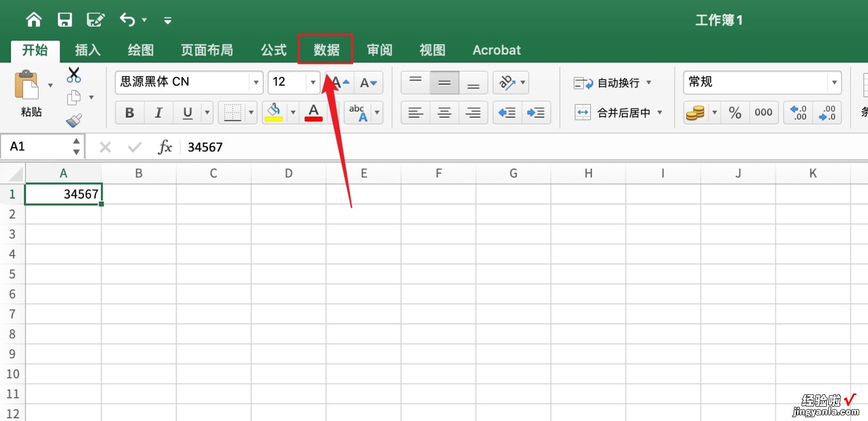Open the customize quick access toolbar menu
This screenshot has width=868, height=421.
coord(168,21)
